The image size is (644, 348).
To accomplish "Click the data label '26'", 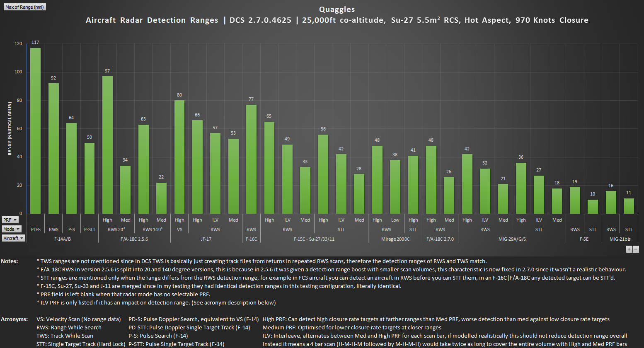I will 449,172.
